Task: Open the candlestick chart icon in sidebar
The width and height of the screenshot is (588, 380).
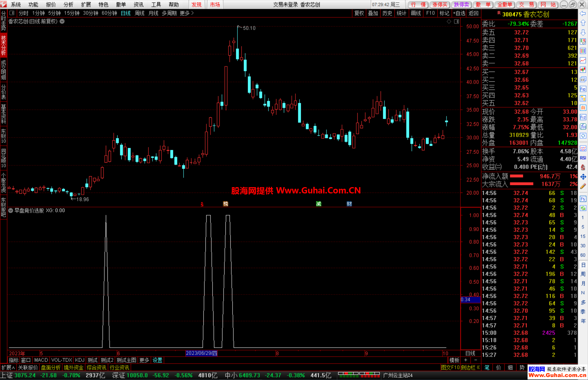Action: [583, 70]
